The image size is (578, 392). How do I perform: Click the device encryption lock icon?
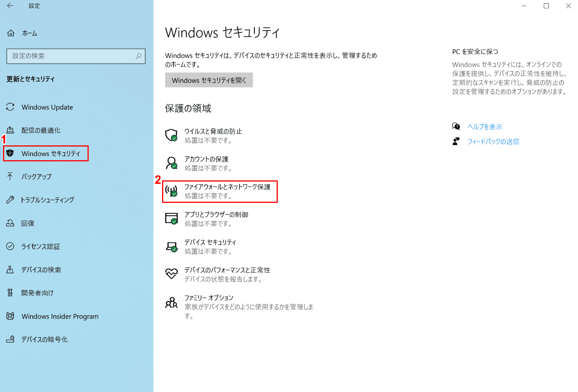[x=10, y=339]
